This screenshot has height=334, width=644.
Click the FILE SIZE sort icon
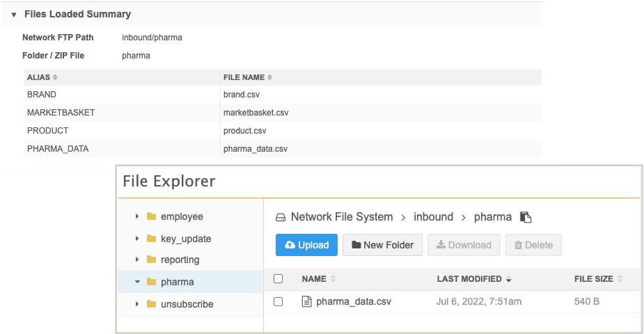[620, 279]
